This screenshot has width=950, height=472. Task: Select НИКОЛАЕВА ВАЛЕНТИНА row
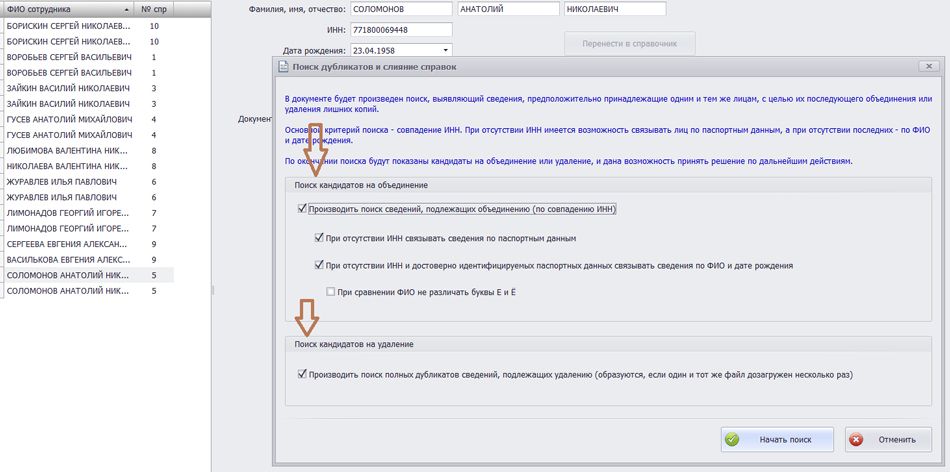[87, 166]
